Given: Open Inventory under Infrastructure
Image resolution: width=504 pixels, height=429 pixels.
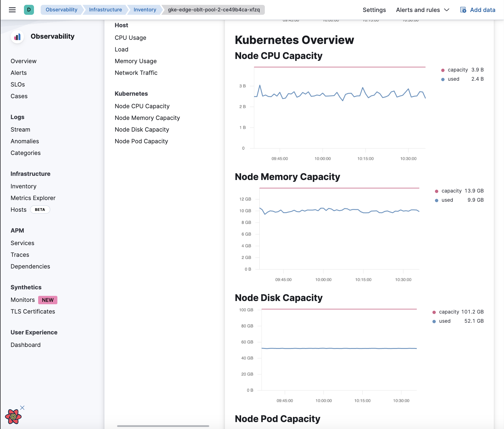Looking at the screenshot, I should point(23,186).
